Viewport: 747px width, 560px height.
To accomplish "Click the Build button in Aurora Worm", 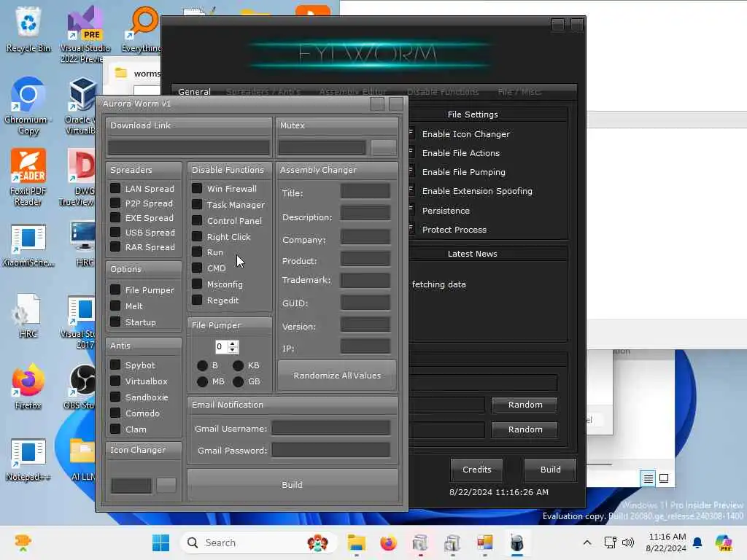I will (292, 485).
